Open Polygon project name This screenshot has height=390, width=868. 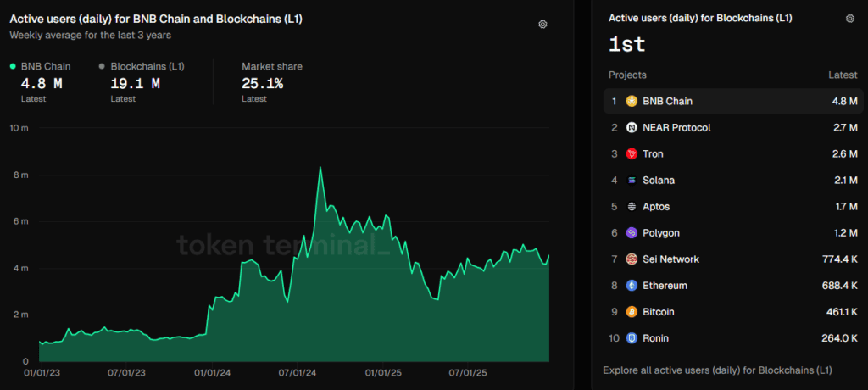[661, 233]
